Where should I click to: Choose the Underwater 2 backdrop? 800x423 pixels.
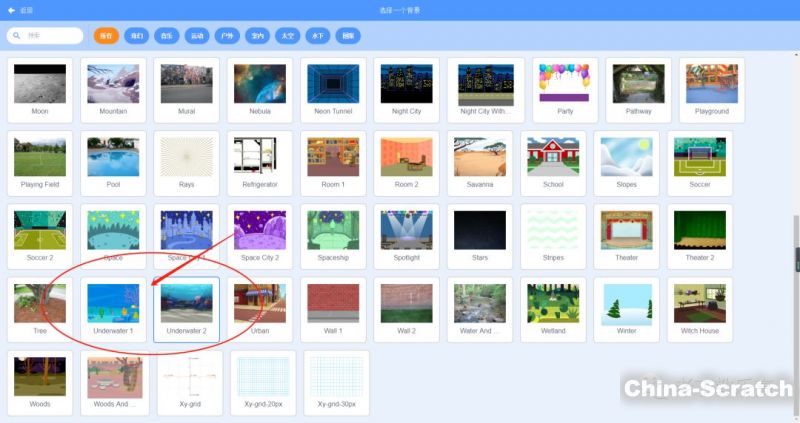tap(186, 308)
